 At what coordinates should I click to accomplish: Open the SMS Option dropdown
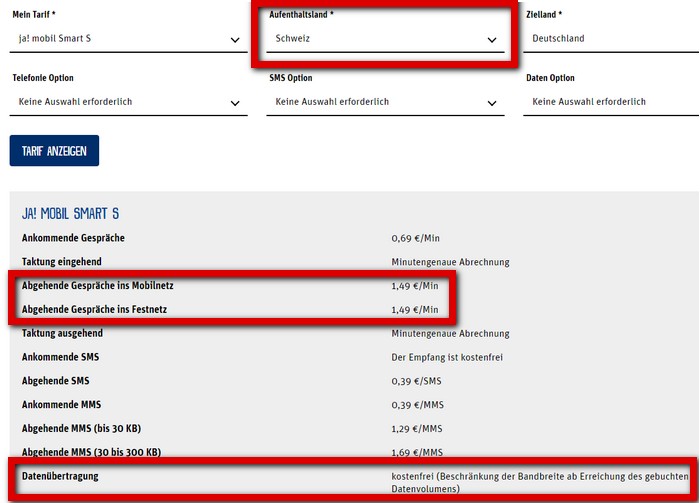385,102
